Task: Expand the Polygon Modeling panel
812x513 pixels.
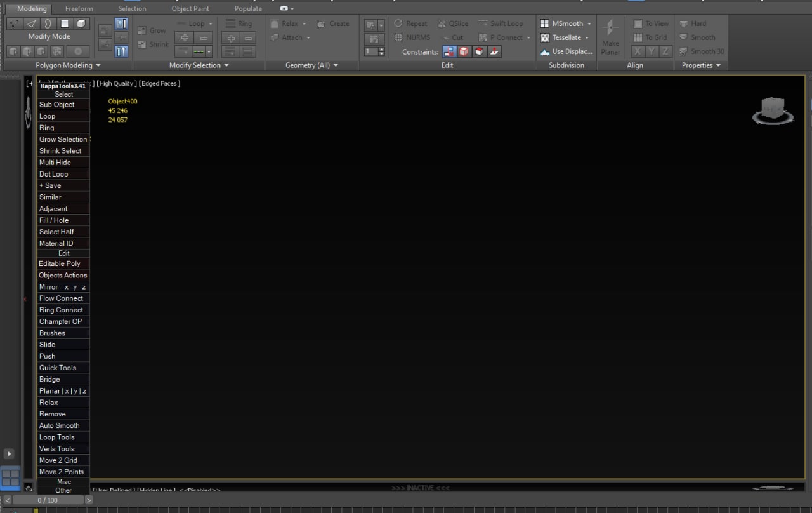Action: [68, 65]
